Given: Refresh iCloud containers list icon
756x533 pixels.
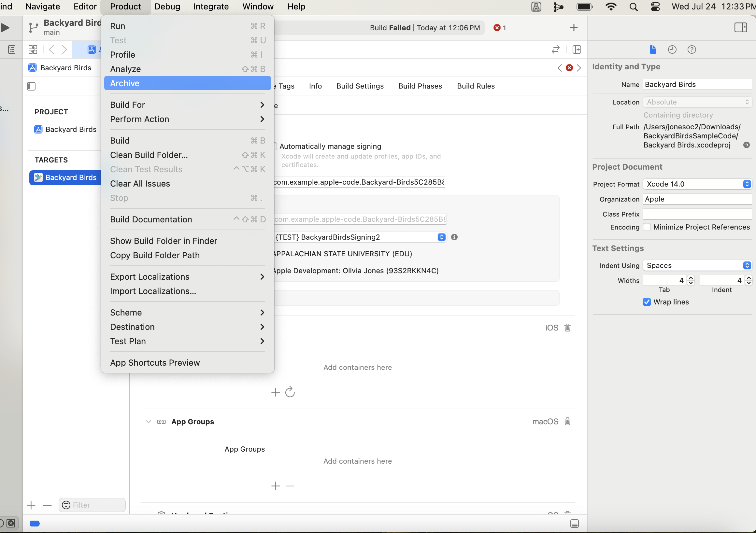Looking at the screenshot, I should (290, 392).
